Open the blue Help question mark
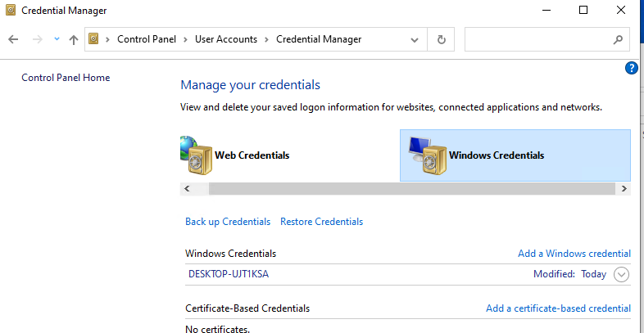This screenshot has width=644, height=333. (x=631, y=68)
